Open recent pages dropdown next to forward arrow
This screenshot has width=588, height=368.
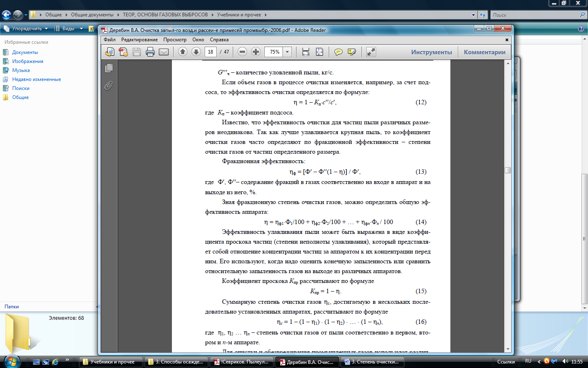(x=26, y=15)
